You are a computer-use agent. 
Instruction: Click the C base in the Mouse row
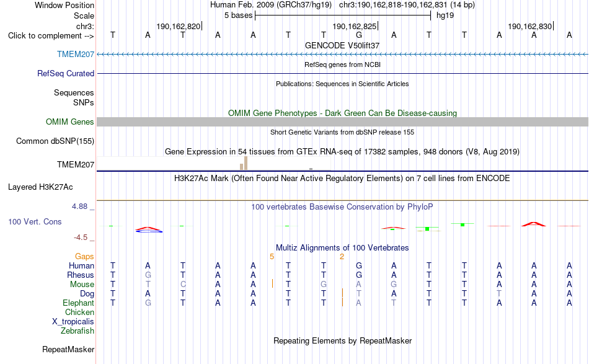point(183,285)
